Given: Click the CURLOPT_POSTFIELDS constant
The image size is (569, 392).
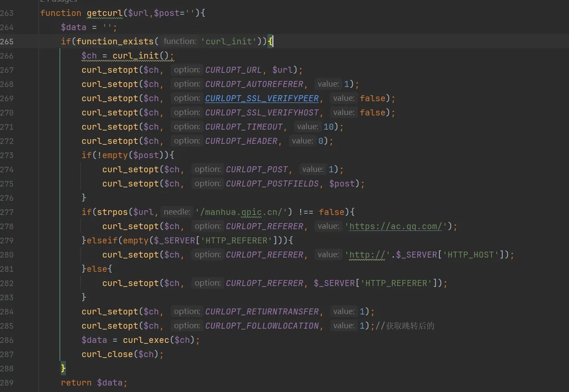Looking at the screenshot, I should (x=272, y=184).
